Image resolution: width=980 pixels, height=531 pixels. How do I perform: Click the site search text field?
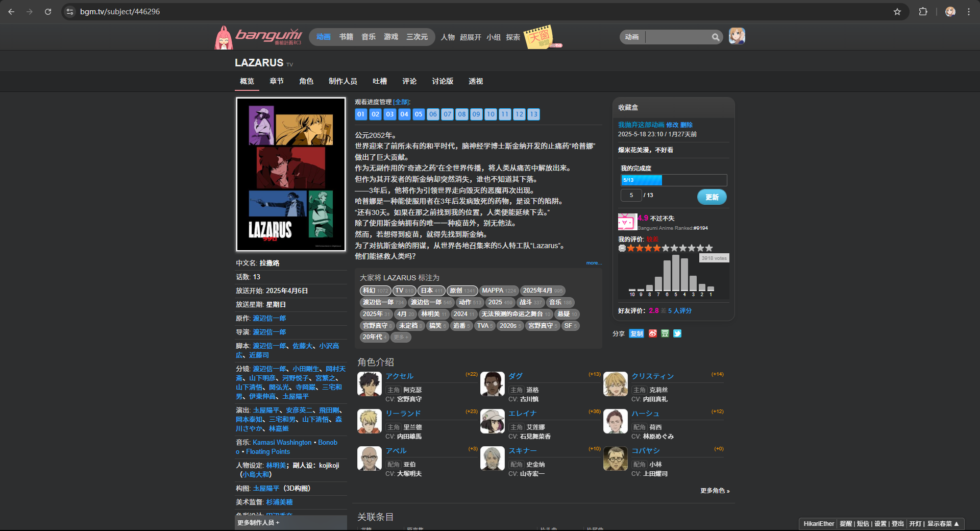[678, 37]
